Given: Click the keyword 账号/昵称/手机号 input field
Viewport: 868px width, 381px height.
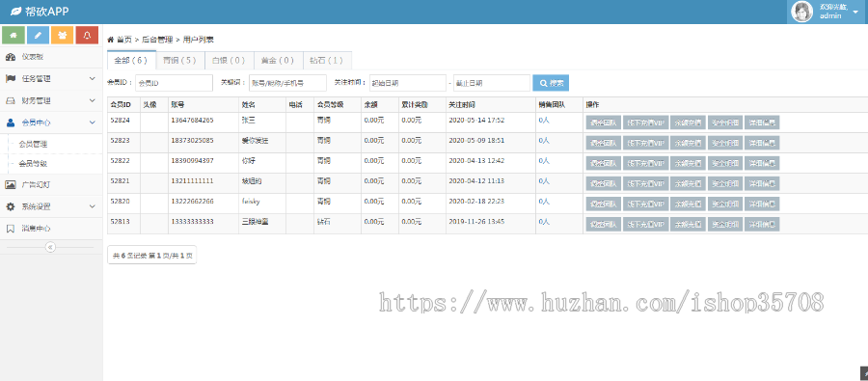Looking at the screenshot, I should [287, 83].
